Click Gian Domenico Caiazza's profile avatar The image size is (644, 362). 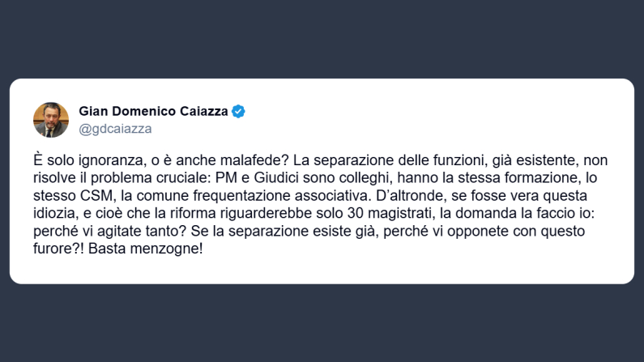(51, 120)
